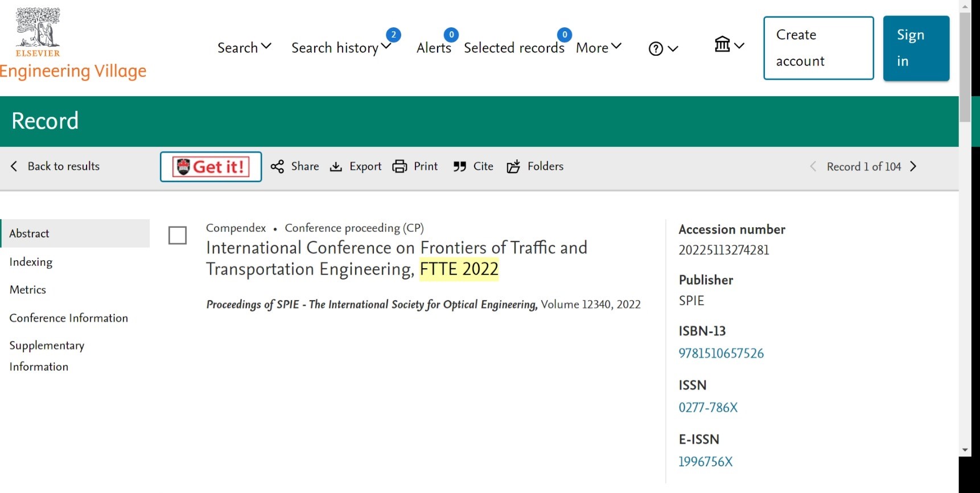Viewport: 980px width, 493px height.
Task: Click the Folders icon
Action: tap(513, 167)
